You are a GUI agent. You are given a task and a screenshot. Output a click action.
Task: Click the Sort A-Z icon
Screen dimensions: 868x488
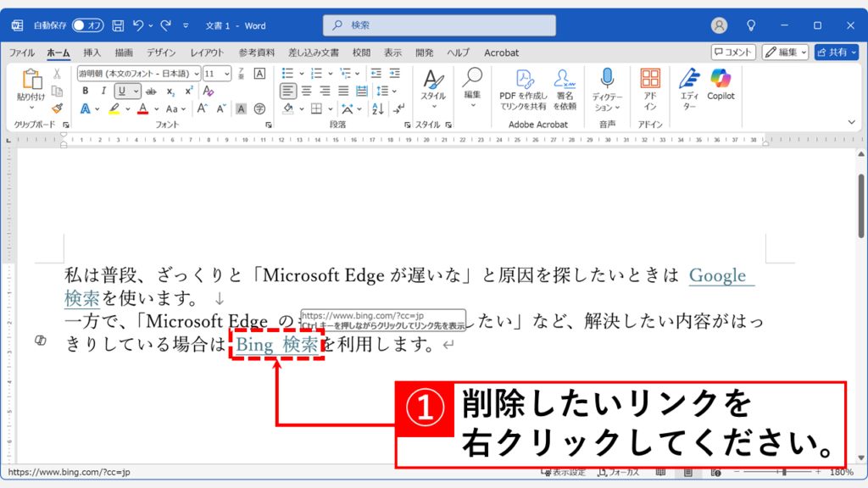coord(377,109)
